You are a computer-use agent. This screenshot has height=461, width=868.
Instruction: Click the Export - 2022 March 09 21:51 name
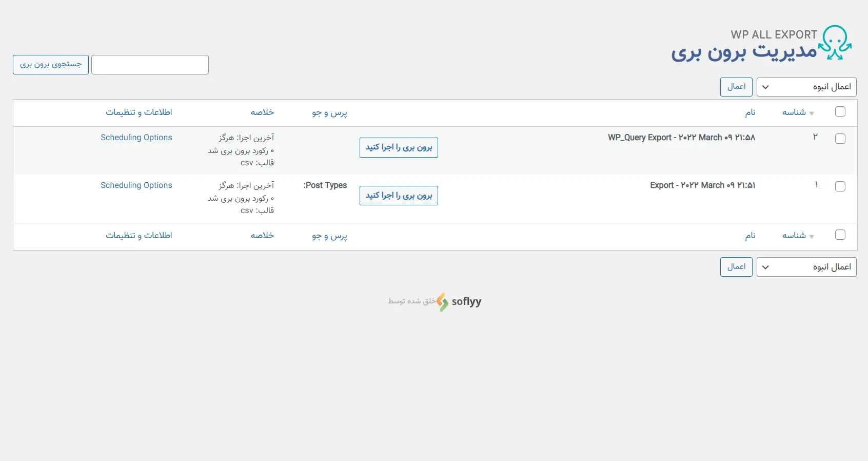coord(703,185)
